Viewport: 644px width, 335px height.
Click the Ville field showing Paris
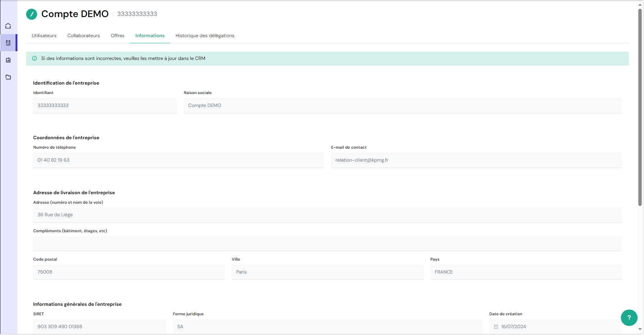(328, 272)
